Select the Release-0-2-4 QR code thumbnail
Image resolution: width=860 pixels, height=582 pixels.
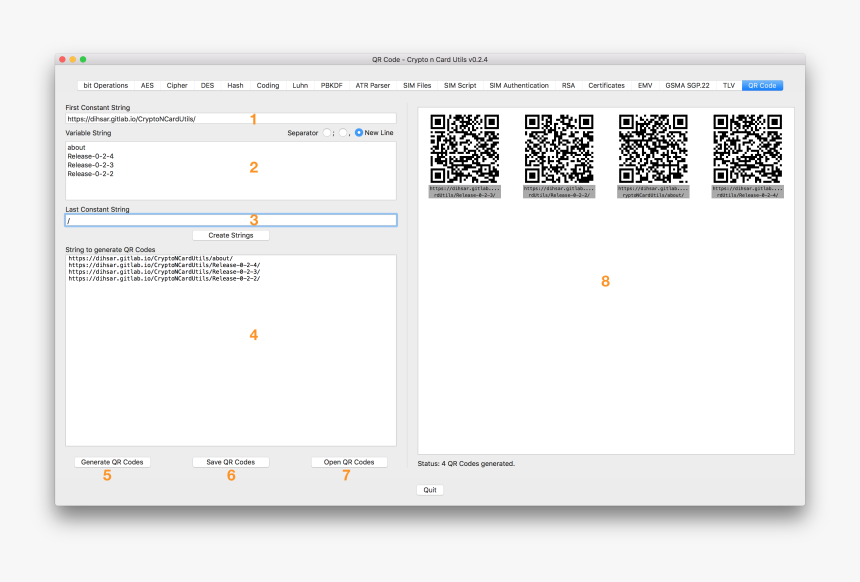pyautogui.click(x=748, y=156)
